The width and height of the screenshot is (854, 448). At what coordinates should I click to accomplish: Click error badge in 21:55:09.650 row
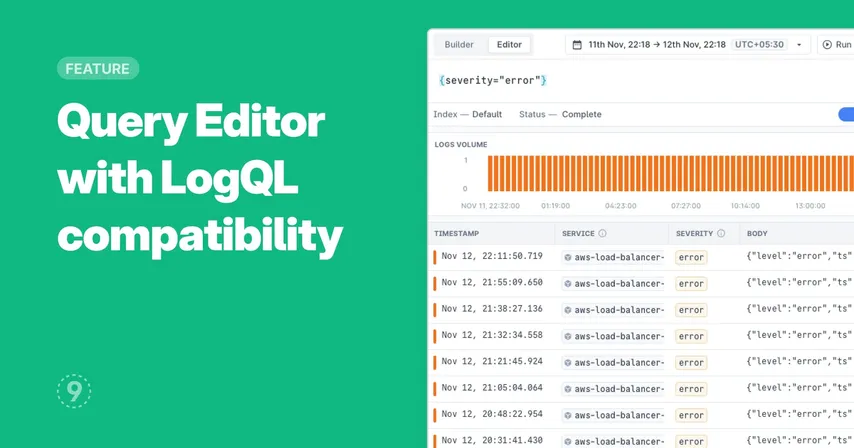(691, 284)
